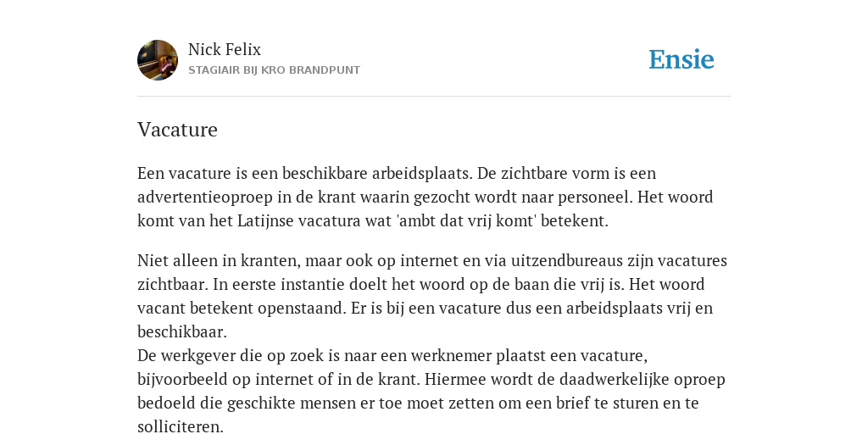This screenshot has height=434, width=868.
Task: Click the word 'Hiermee' in the last paragraph
Action: click(457, 379)
